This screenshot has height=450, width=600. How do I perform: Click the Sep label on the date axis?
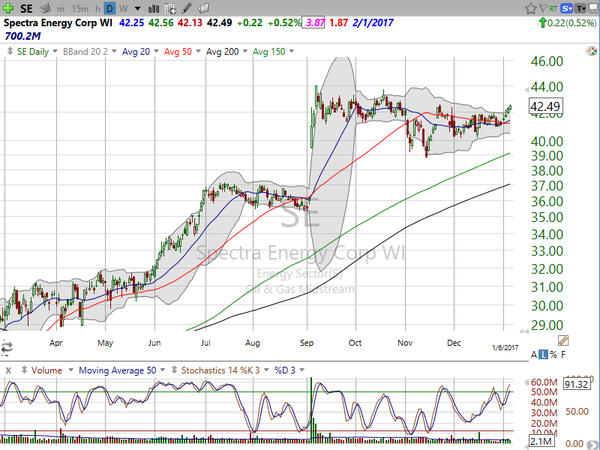pos(307,343)
